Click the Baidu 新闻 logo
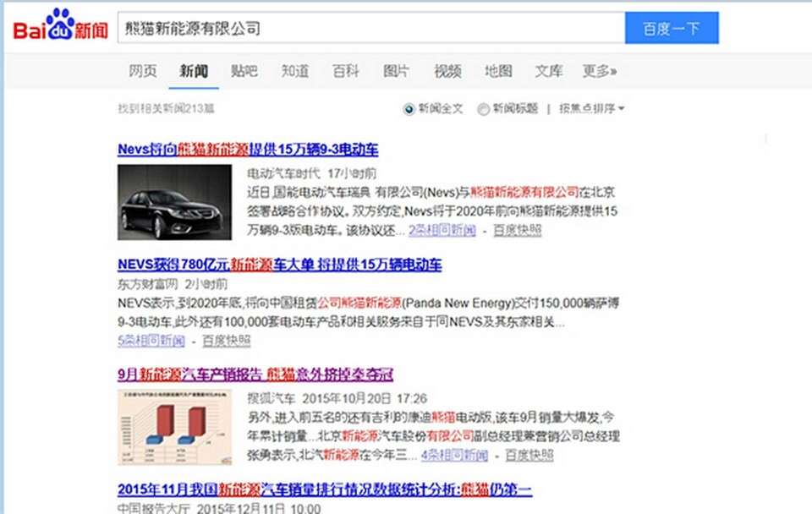 pyautogui.click(x=61, y=25)
